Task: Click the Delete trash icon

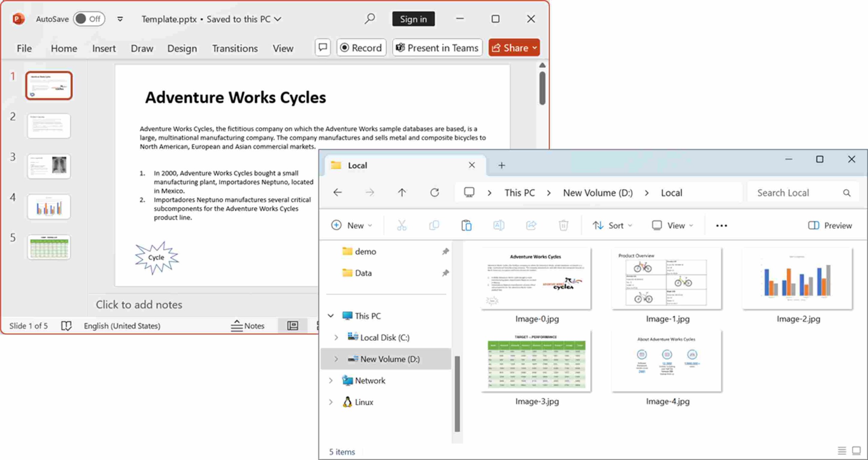Action: (563, 226)
